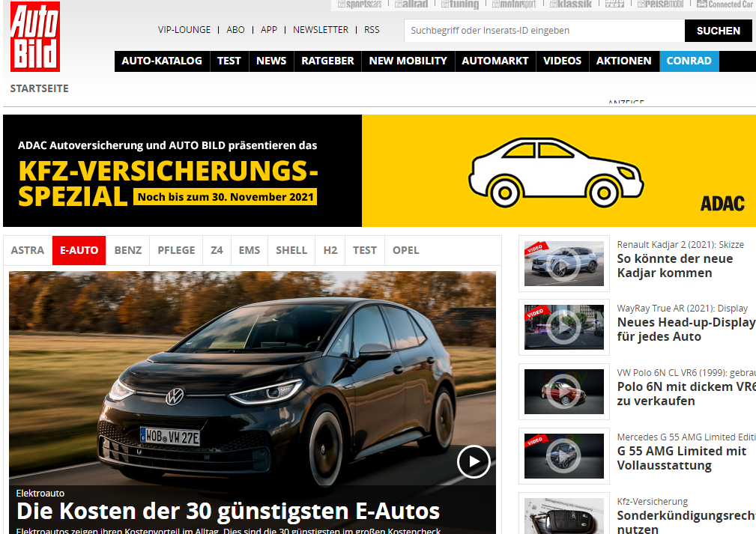756x534 pixels.
Task: Open TEST in main navigation
Action: coord(229,61)
